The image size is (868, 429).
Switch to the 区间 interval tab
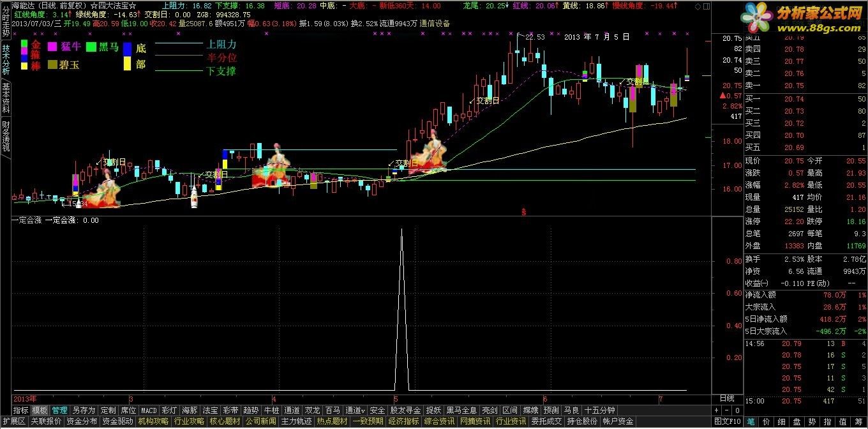coord(510,410)
